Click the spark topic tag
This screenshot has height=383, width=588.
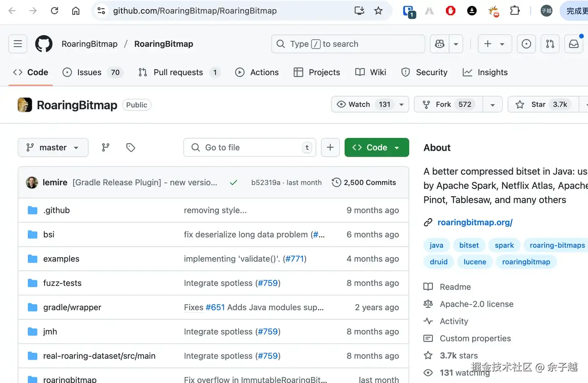point(504,245)
